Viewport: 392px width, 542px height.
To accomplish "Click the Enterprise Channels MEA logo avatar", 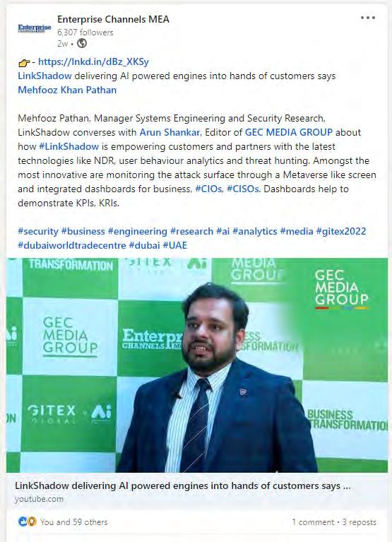I will pos(34,28).
